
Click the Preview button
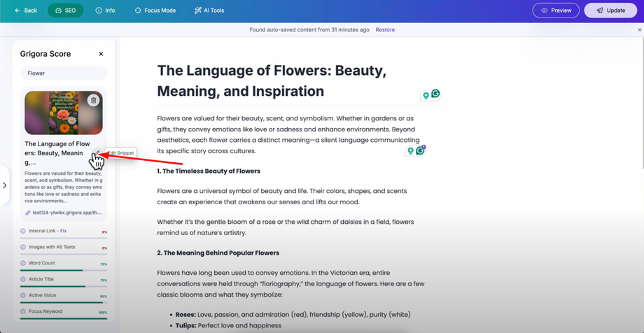coord(556,10)
